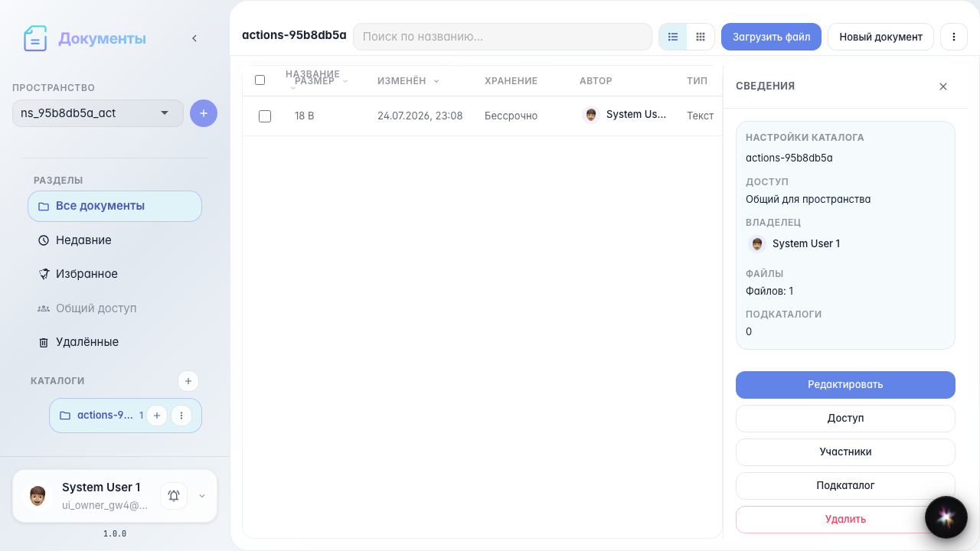Click the Автор column header

pyautogui.click(x=596, y=81)
